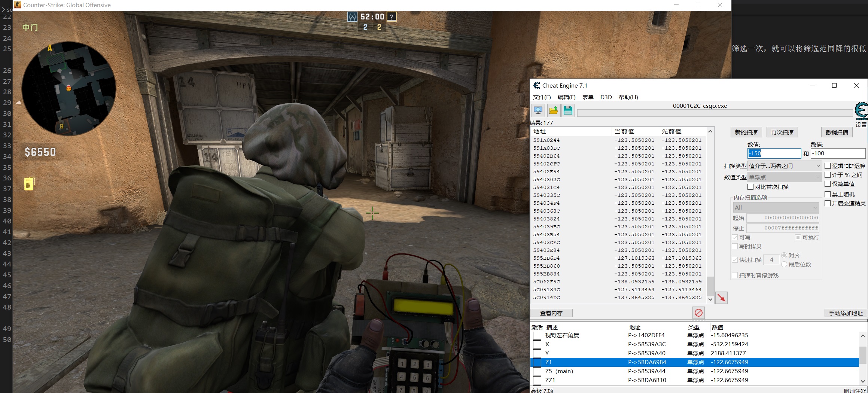Enable the 开启变速精灵 checkbox
Viewport: 868px width, 393px height.
[828, 203]
